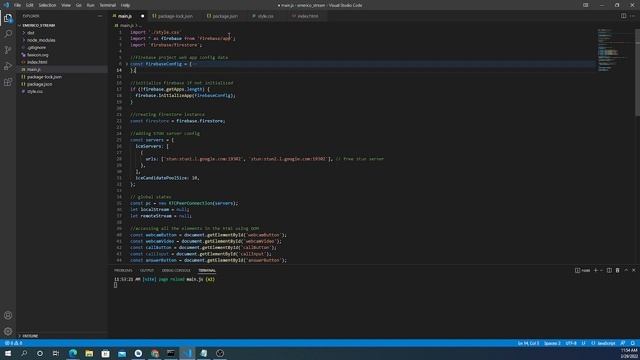Open the Go menu
Image resolution: width=640 pixels, height=360 pixels.
click(x=79, y=5)
